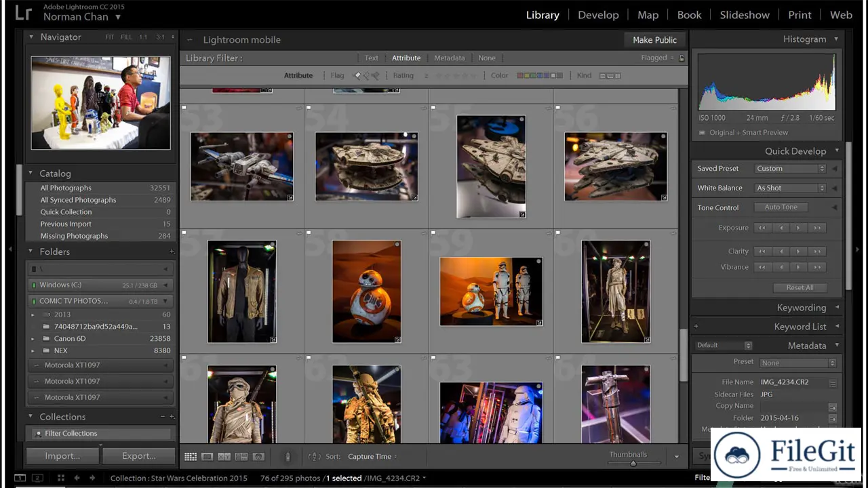Click large-decrease Exposure double arrow
The height and width of the screenshot is (488, 868).
[763, 228]
